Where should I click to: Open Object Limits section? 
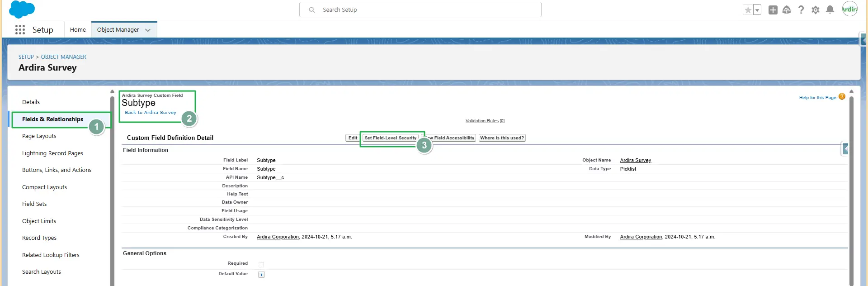click(x=39, y=221)
